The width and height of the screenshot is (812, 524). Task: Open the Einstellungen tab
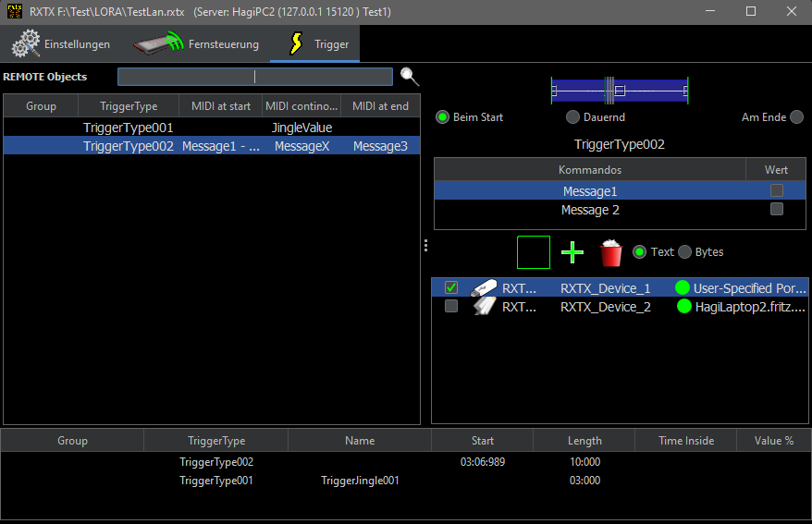tap(61, 44)
